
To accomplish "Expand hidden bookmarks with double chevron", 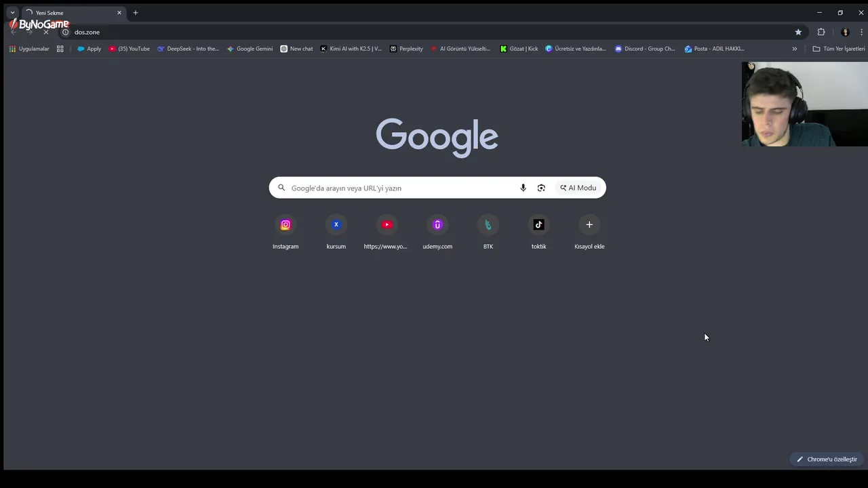I will click(795, 49).
